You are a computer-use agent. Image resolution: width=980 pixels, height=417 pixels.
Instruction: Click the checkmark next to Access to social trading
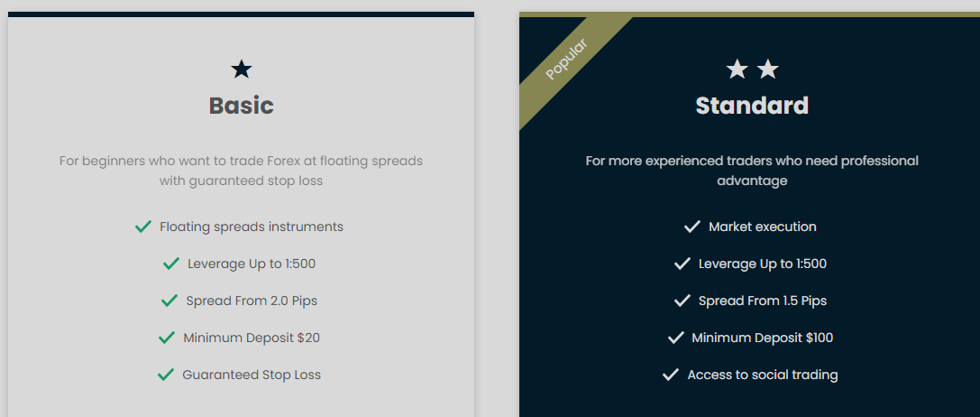pyautogui.click(x=671, y=375)
